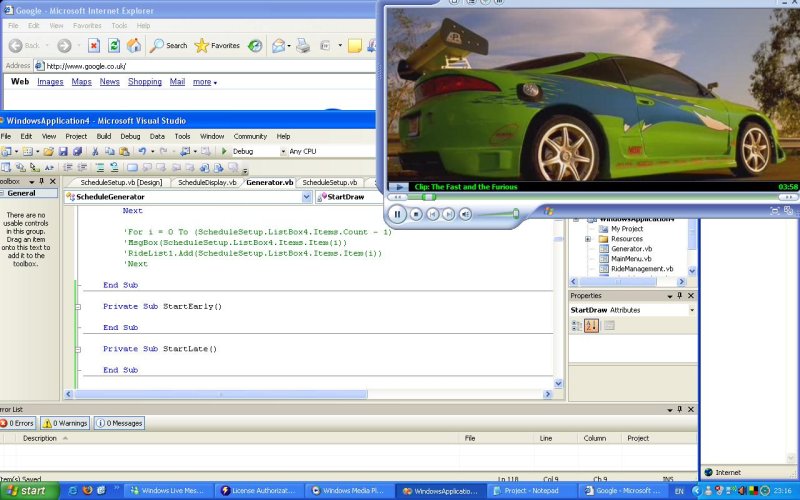Click the Cut icon in Visual Studio toolbar

(95, 151)
